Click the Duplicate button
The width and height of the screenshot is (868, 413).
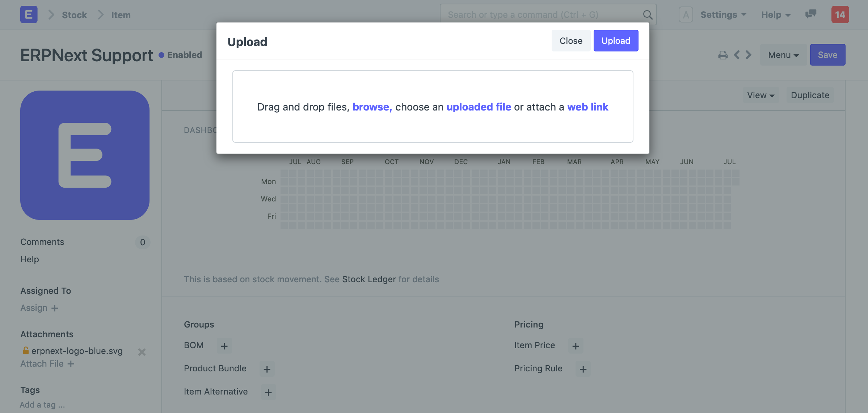(810, 95)
